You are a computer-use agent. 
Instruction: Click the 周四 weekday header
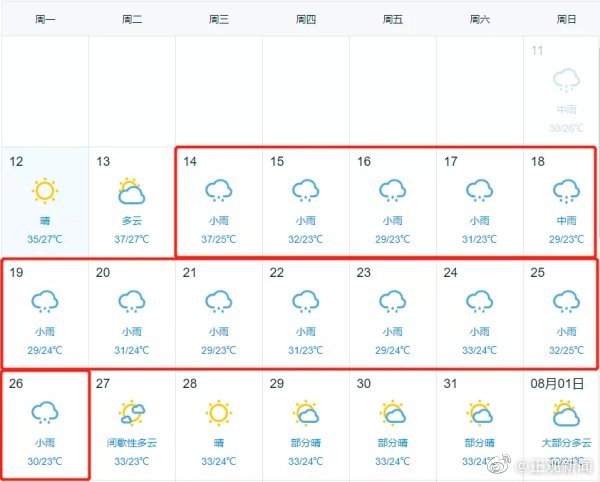(x=306, y=19)
